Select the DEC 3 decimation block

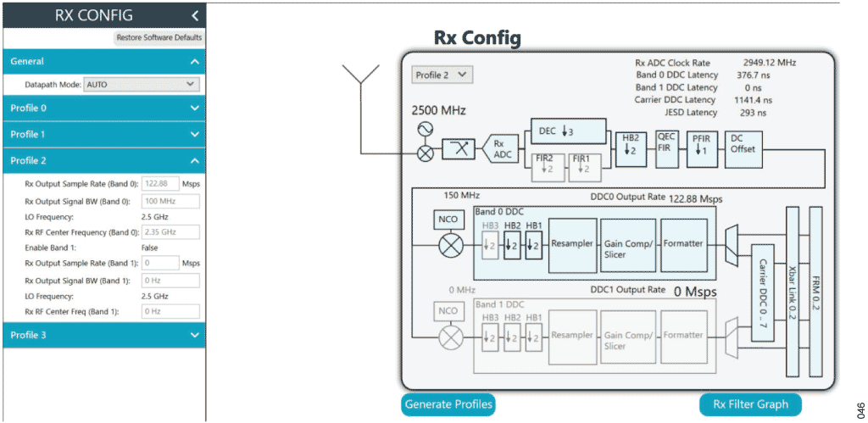pos(570,131)
